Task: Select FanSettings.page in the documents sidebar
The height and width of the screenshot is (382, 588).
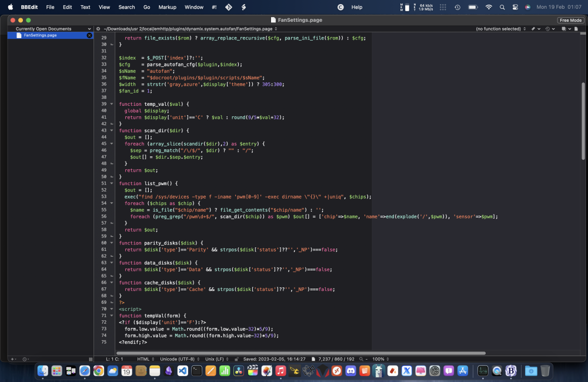Action: 50,35
